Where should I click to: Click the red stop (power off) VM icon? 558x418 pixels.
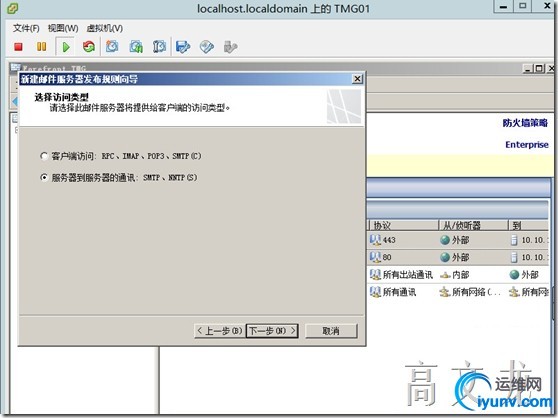18,47
